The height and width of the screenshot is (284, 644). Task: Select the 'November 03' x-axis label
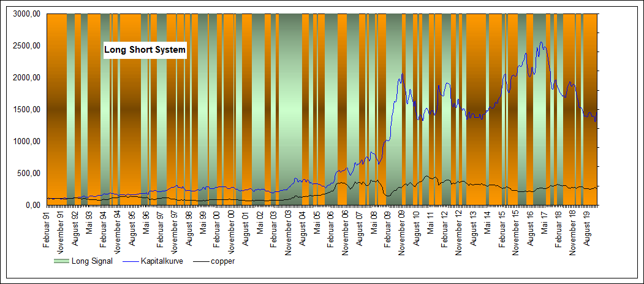pos(289,233)
